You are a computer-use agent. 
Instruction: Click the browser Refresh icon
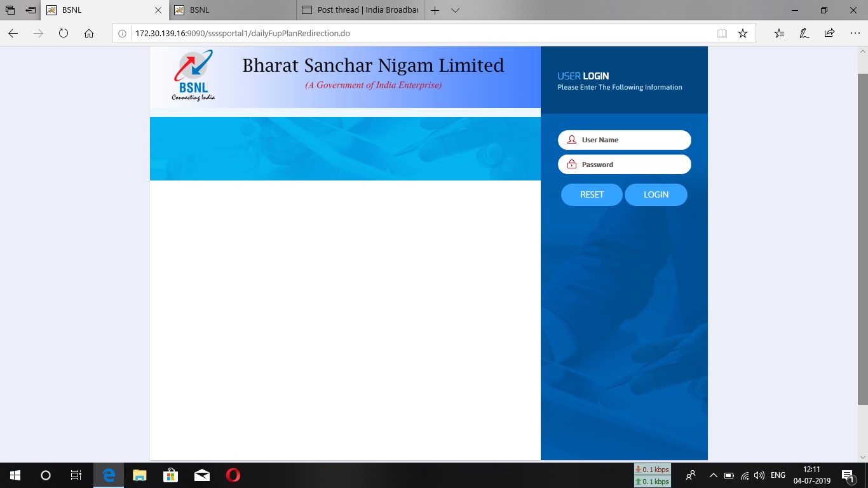click(x=64, y=34)
